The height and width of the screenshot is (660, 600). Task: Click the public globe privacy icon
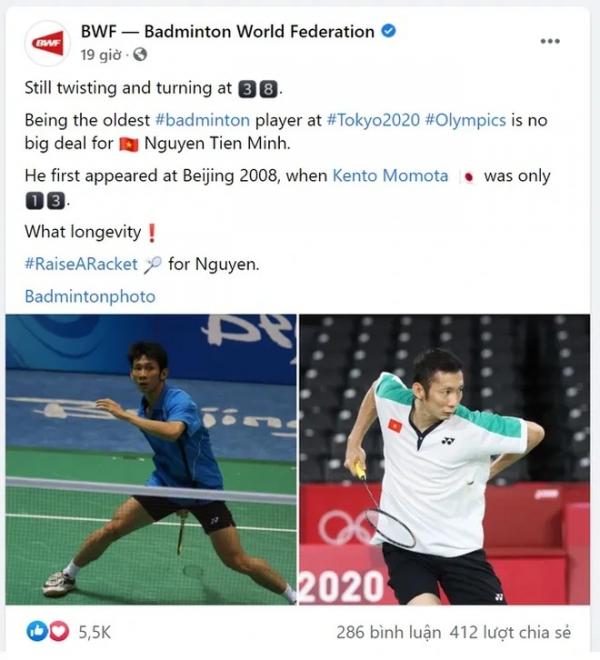coord(140,54)
